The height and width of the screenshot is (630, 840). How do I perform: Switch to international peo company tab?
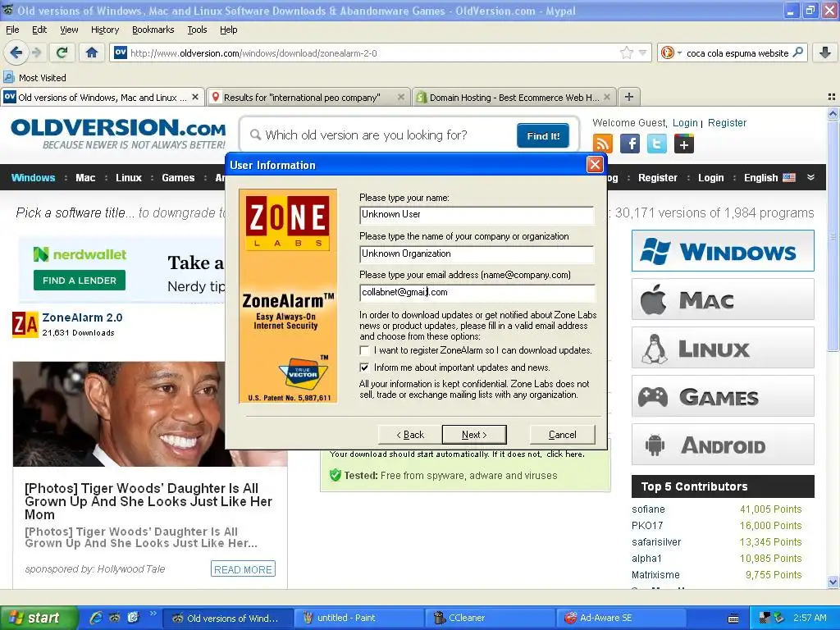click(x=308, y=97)
